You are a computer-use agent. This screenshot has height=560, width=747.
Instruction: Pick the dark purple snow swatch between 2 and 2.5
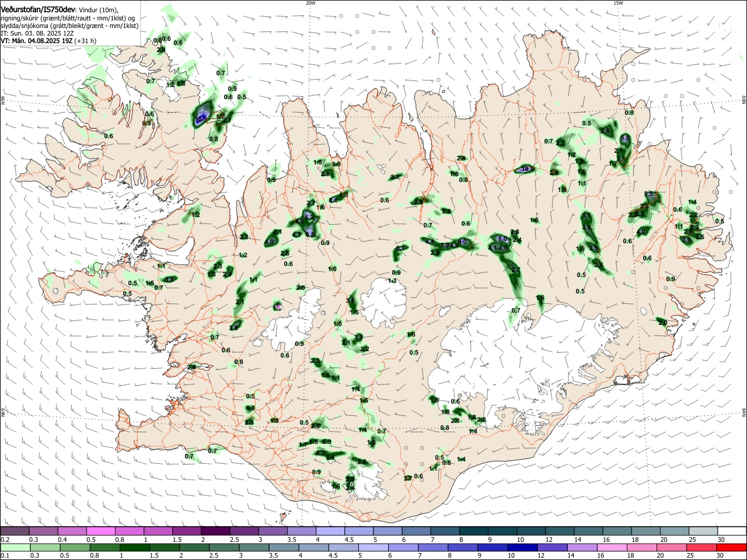(x=215, y=531)
